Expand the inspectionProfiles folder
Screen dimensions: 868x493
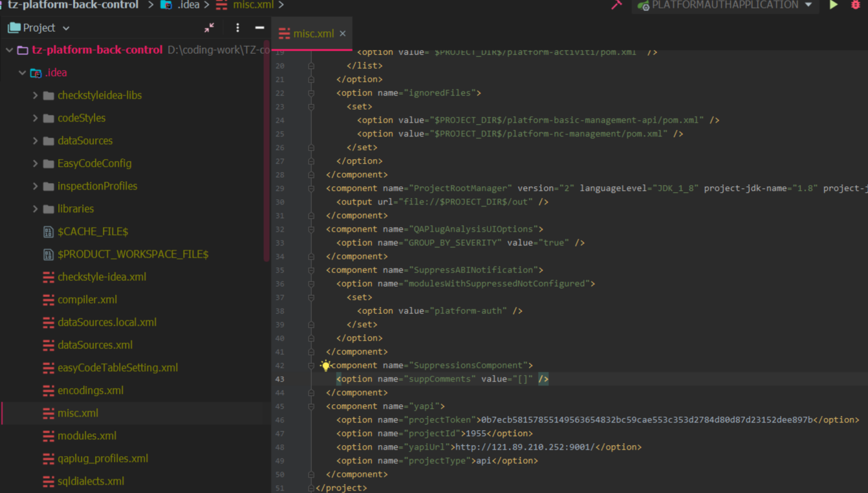[x=35, y=186]
